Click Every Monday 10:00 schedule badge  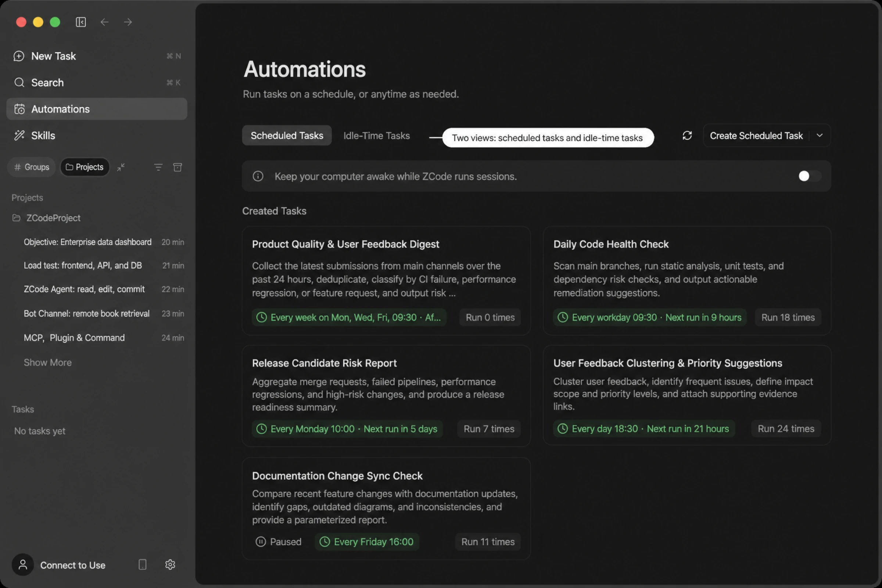coord(347,429)
